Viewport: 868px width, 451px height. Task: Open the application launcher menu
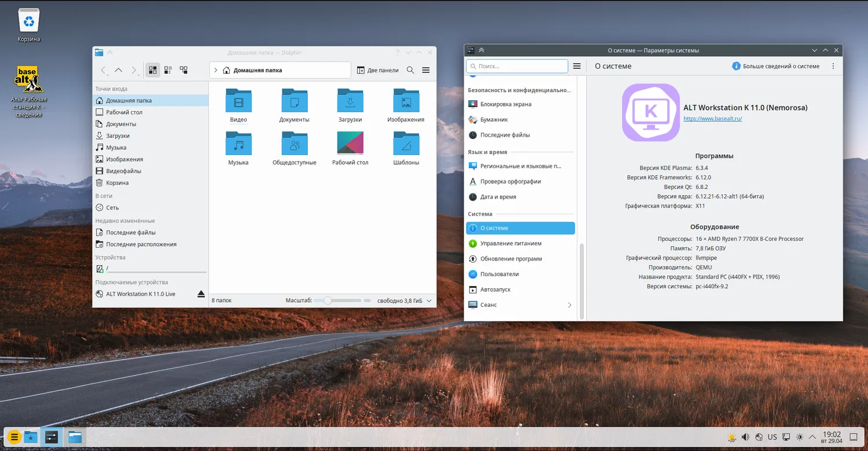(x=14, y=437)
